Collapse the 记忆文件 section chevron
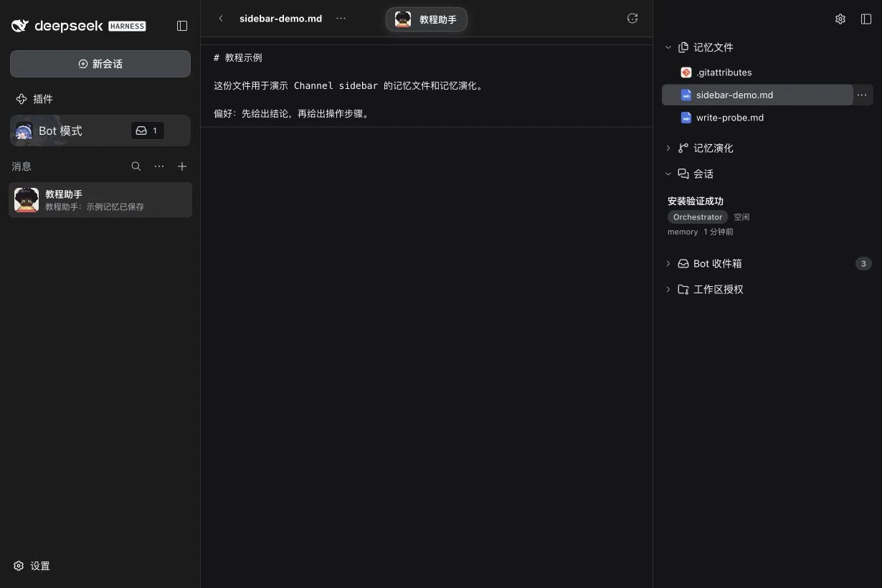The height and width of the screenshot is (588, 882). (668, 47)
